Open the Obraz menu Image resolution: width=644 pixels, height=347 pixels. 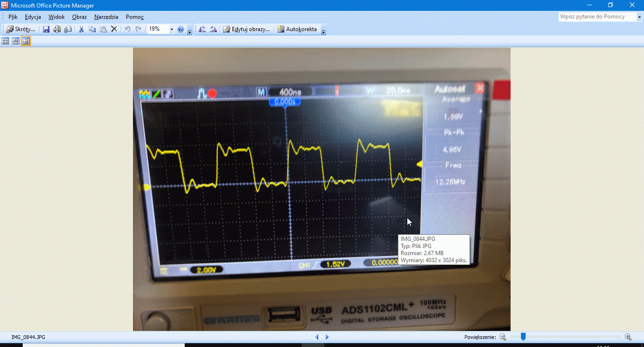coord(79,17)
